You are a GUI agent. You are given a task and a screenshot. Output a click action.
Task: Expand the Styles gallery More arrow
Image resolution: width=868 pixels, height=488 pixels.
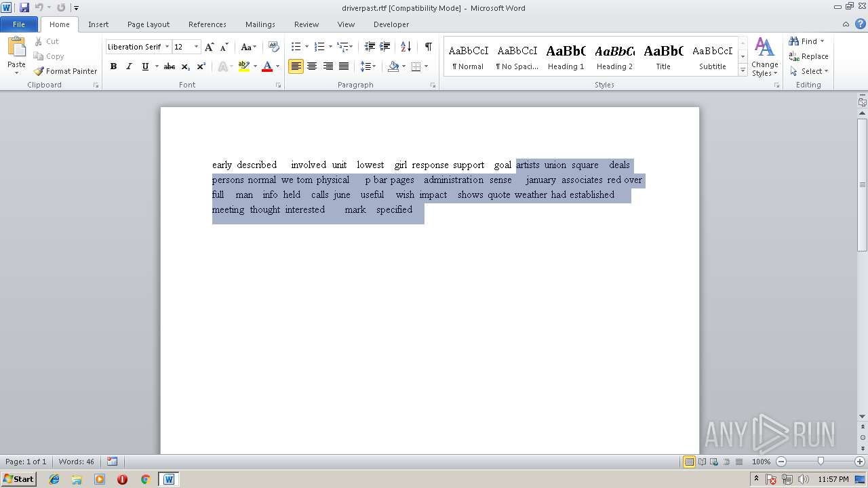[743, 70]
